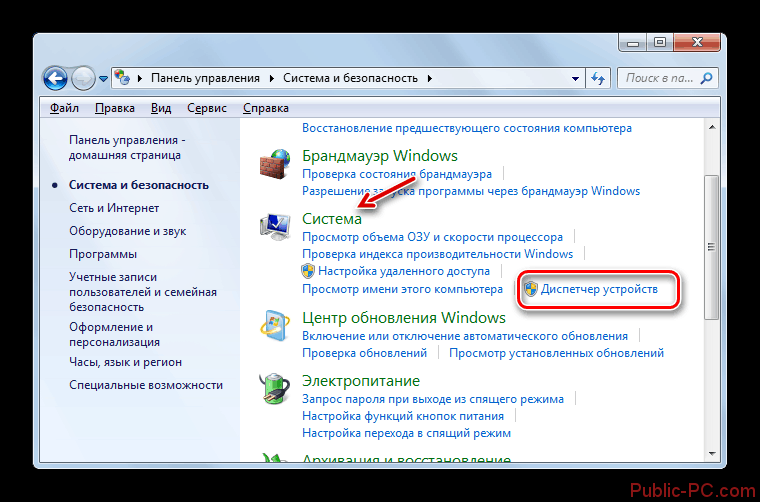Click the scrollbar up arrow
Screen dimensions: 760x502
pos(712,127)
